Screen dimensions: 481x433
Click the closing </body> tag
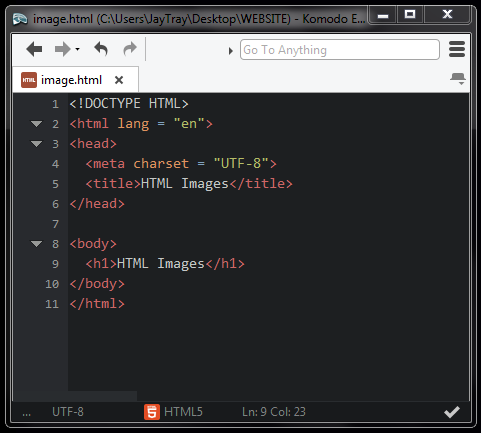pos(97,284)
